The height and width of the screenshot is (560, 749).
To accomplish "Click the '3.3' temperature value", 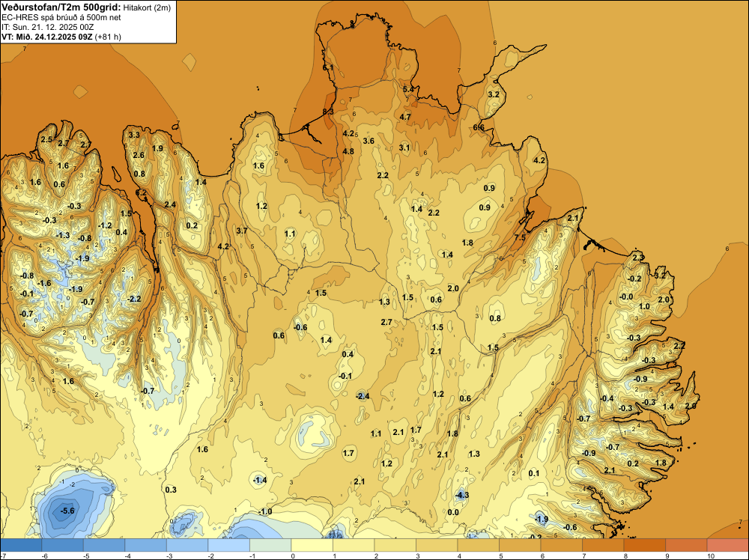I will coord(134,135).
